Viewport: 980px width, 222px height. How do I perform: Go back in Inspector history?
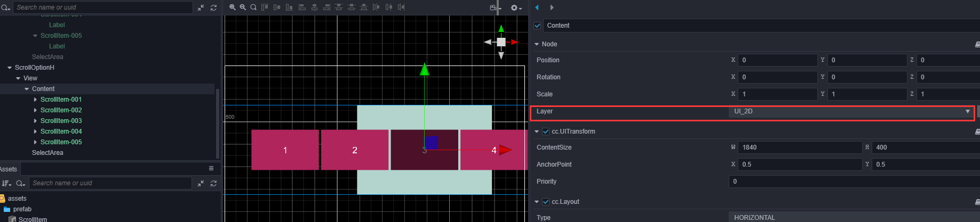[x=537, y=7]
